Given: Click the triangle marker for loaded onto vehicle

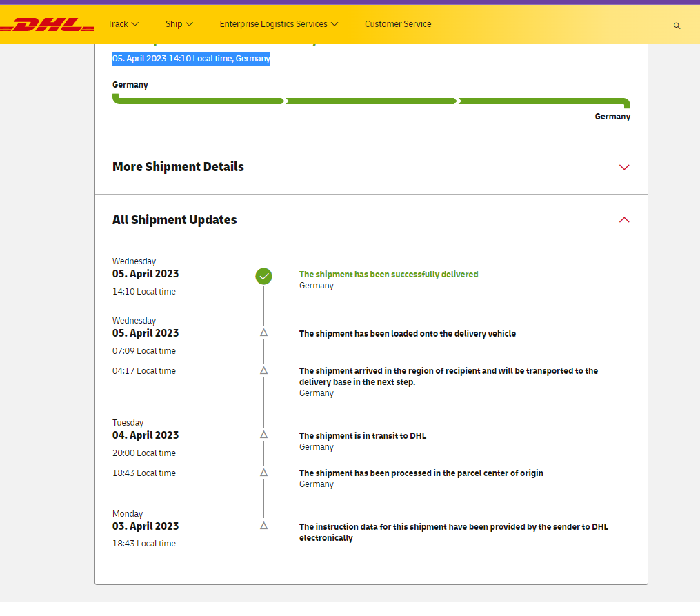Looking at the screenshot, I should coord(263,332).
